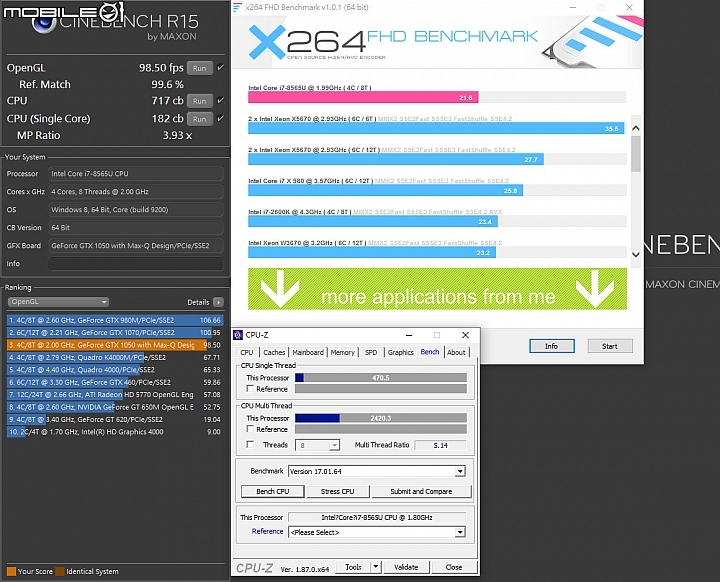Enable Reference checkbox under CPU Single Thread

[x=250, y=389]
